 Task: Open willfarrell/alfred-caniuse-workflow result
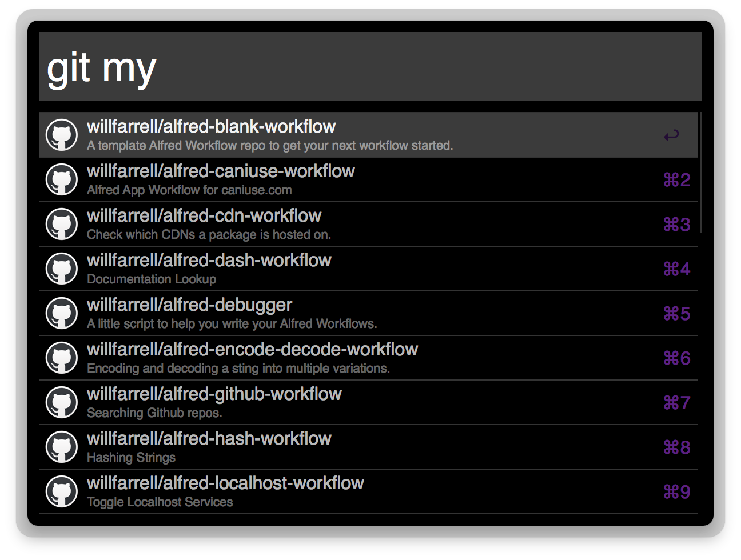(368, 179)
